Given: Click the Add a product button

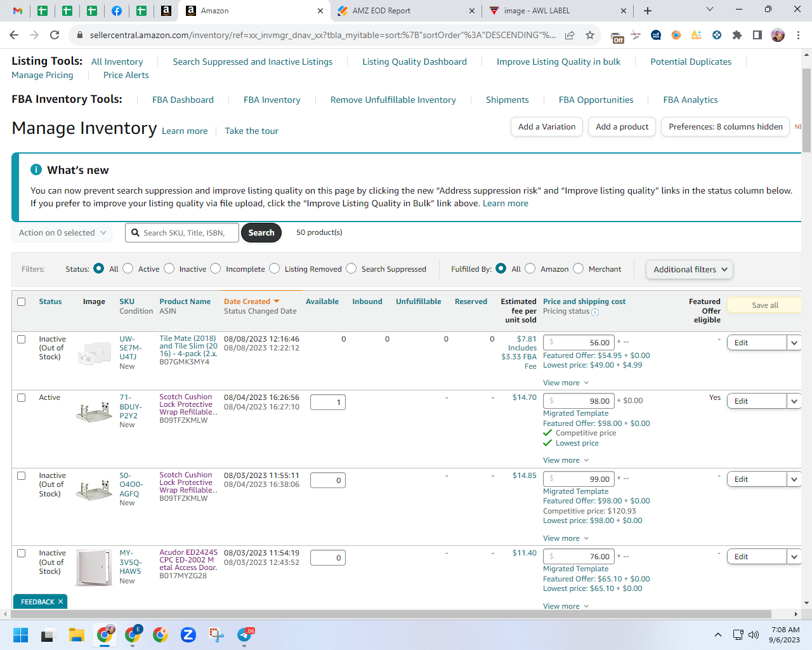Looking at the screenshot, I should (622, 127).
